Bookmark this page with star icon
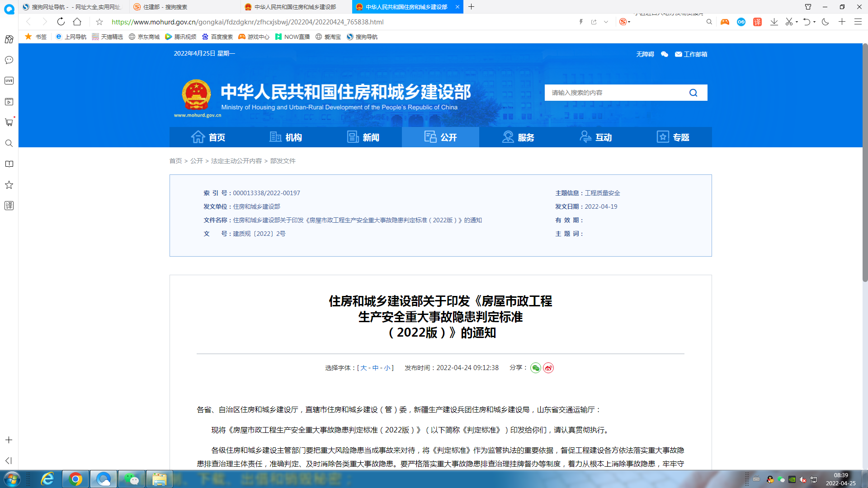 click(x=99, y=22)
